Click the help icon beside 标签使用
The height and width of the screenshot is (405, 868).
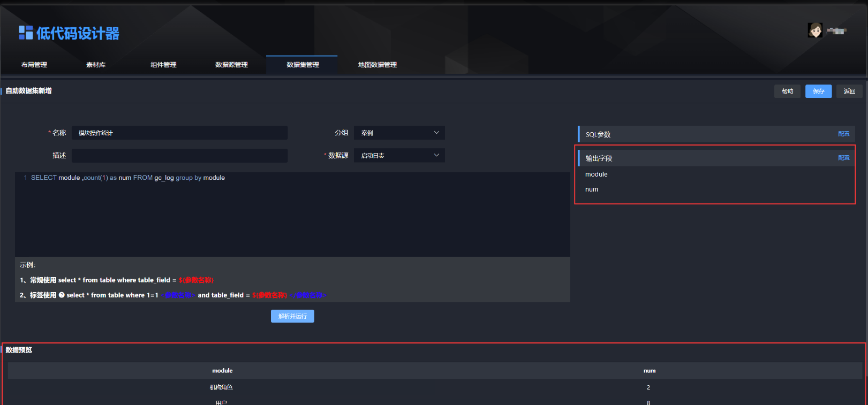coord(62,295)
